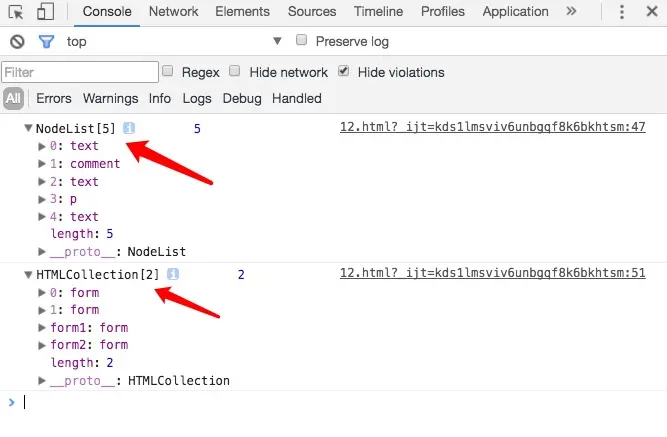Expand the __proto__: NodeList entry
The width and height of the screenshot is (667, 437).
[x=42, y=251]
